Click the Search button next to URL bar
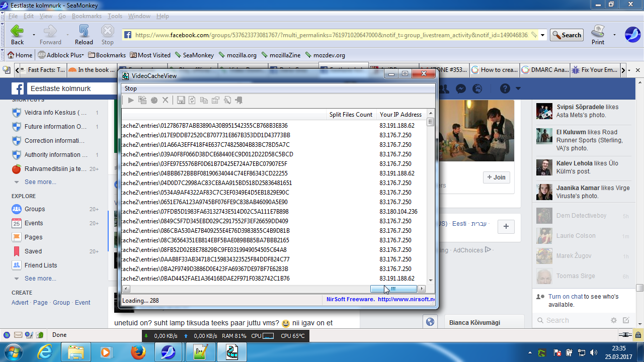 coord(567,35)
